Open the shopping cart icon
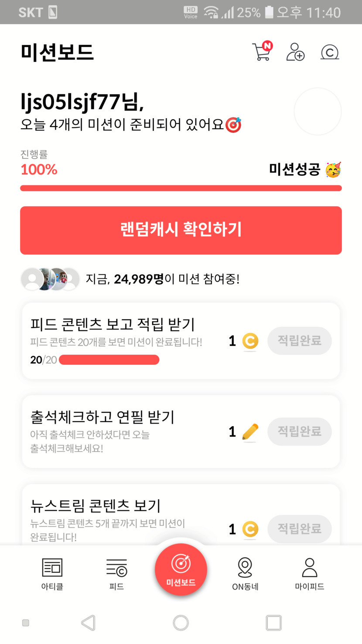 pyautogui.click(x=262, y=52)
